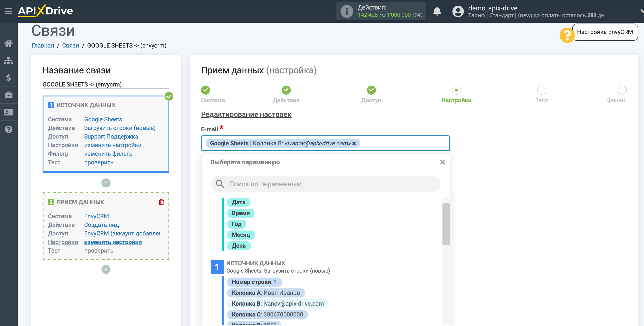Close the variable selection panel
Viewport: 644px width, 326px height.
(442, 162)
